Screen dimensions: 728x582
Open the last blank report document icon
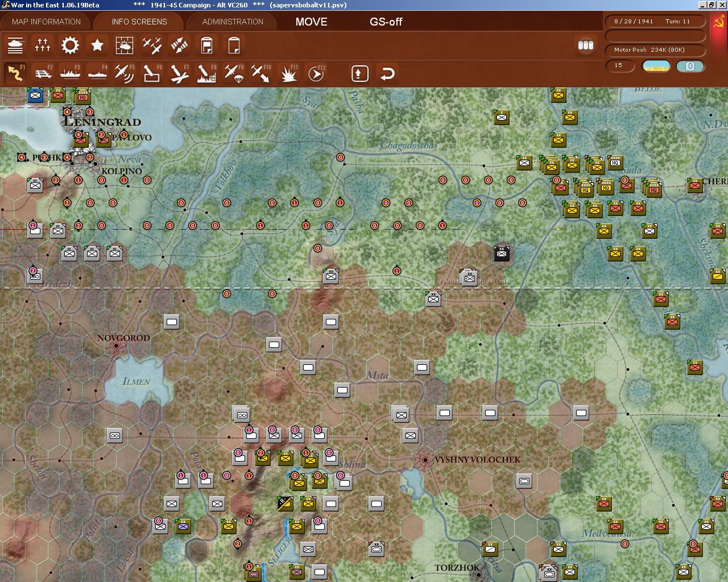tap(234, 45)
